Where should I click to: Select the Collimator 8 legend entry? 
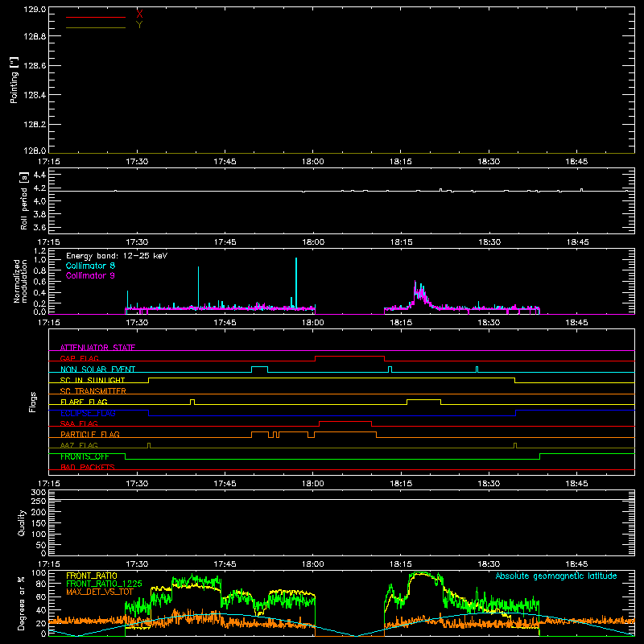tap(90, 266)
